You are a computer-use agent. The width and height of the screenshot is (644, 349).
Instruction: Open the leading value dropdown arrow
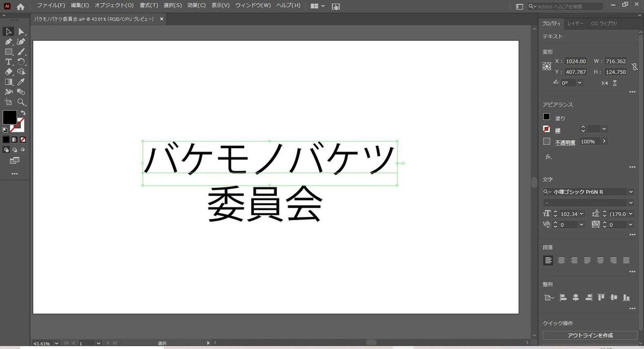(630, 214)
